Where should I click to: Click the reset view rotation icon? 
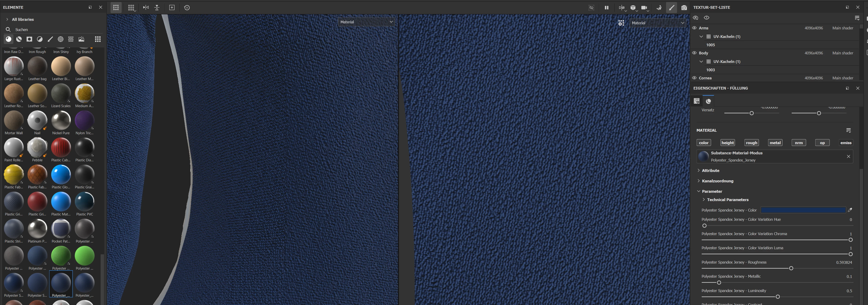(187, 7)
